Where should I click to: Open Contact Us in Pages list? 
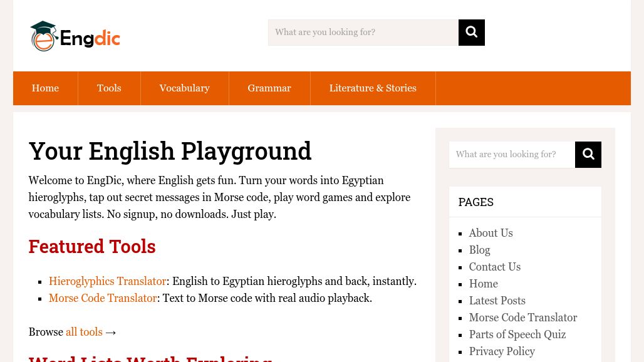click(494, 267)
